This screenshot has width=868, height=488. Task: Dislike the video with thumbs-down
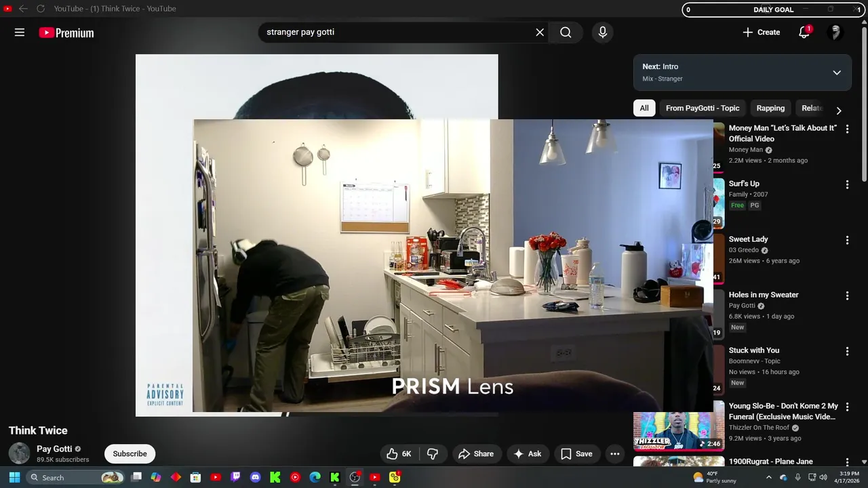(433, 454)
